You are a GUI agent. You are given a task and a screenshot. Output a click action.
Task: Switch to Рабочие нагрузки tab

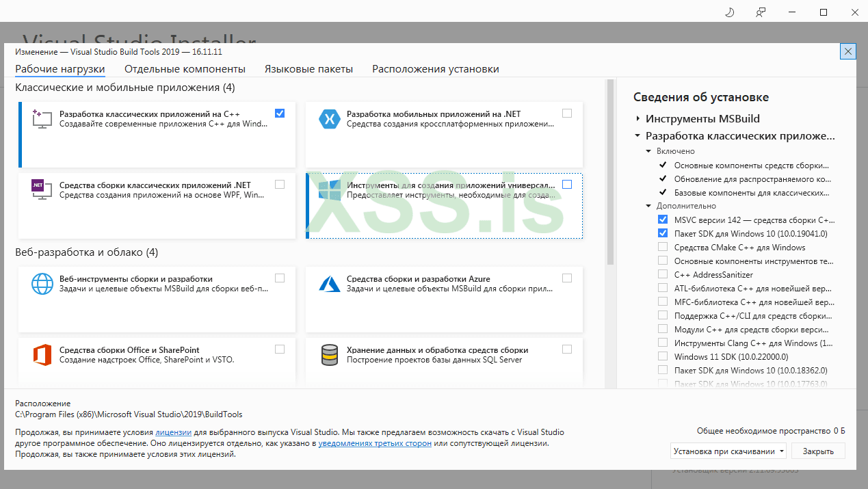(x=60, y=69)
